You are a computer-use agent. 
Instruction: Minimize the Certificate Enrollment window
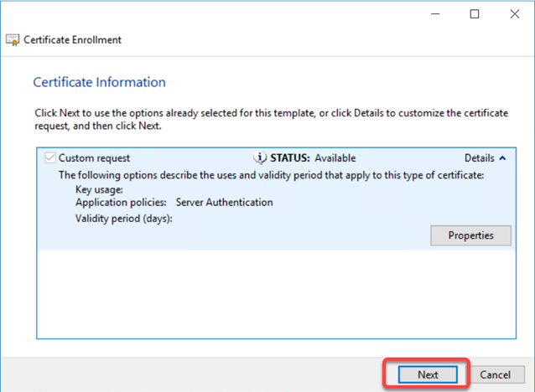pos(435,14)
